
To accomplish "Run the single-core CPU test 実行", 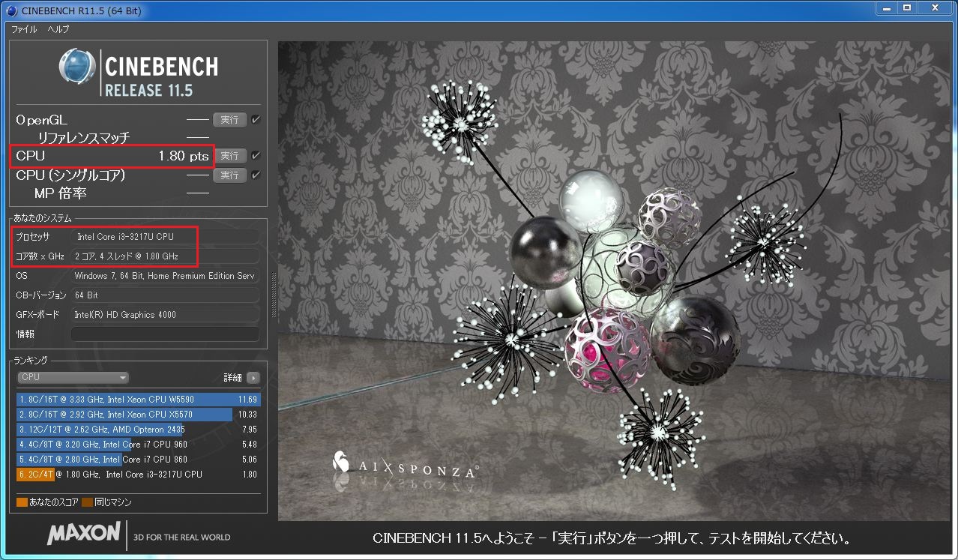I will pyautogui.click(x=229, y=175).
